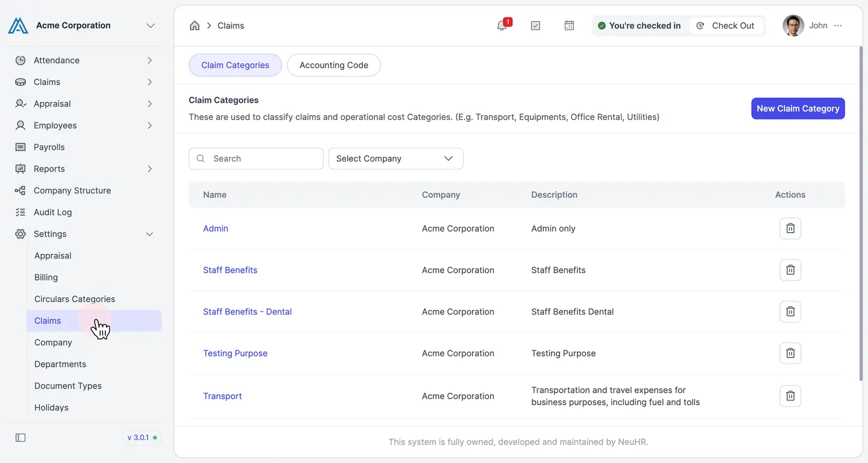
Task: Collapse the sidebar using the panel icon
Action: (x=20, y=438)
